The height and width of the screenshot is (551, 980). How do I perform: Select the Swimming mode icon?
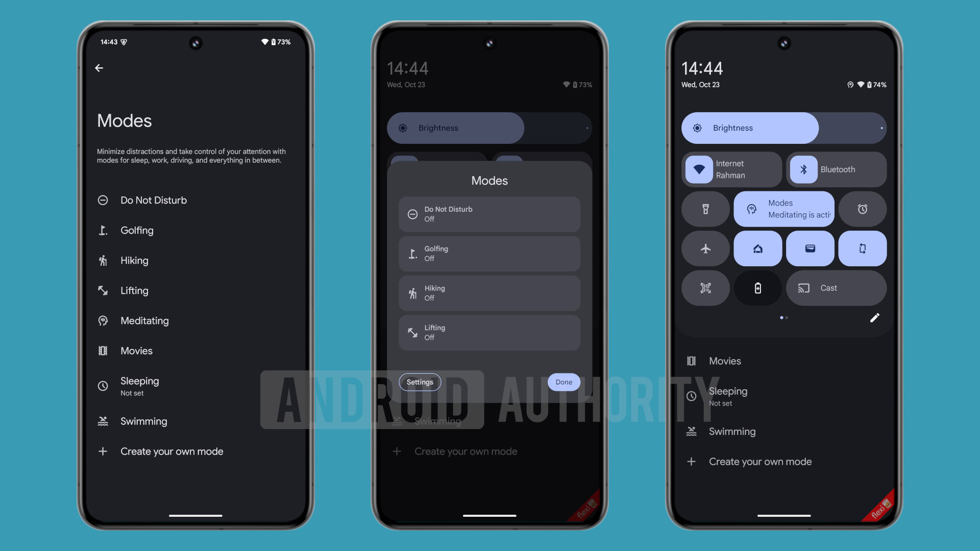[x=102, y=420]
